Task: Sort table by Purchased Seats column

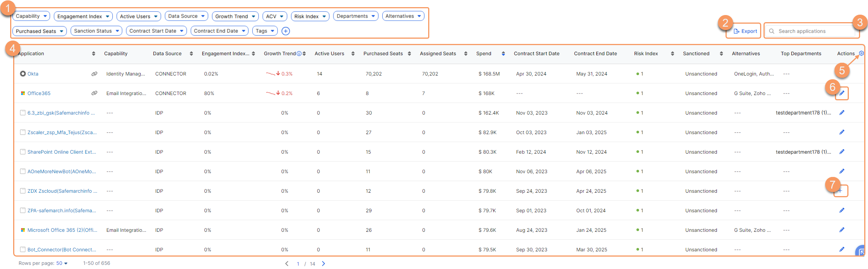Action: (x=409, y=54)
